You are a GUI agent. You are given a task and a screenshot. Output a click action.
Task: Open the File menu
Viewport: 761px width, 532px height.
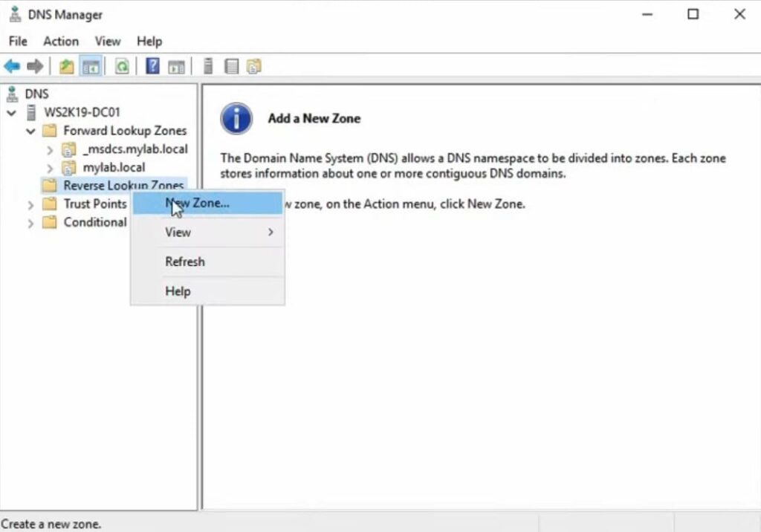(x=18, y=42)
